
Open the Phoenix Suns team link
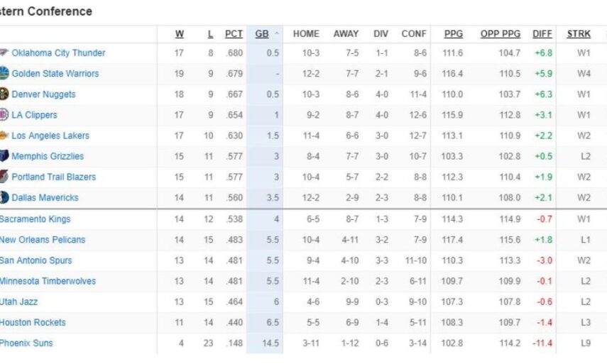[26, 343]
